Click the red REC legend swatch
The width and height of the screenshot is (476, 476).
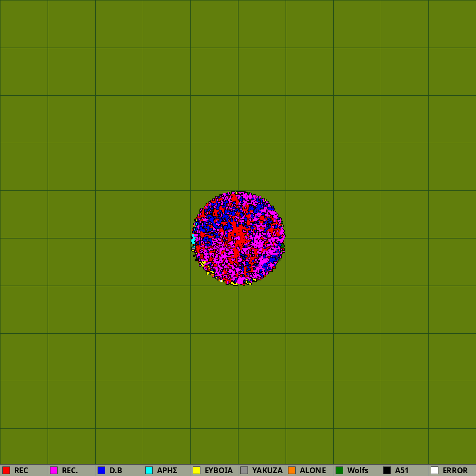[6, 470]
